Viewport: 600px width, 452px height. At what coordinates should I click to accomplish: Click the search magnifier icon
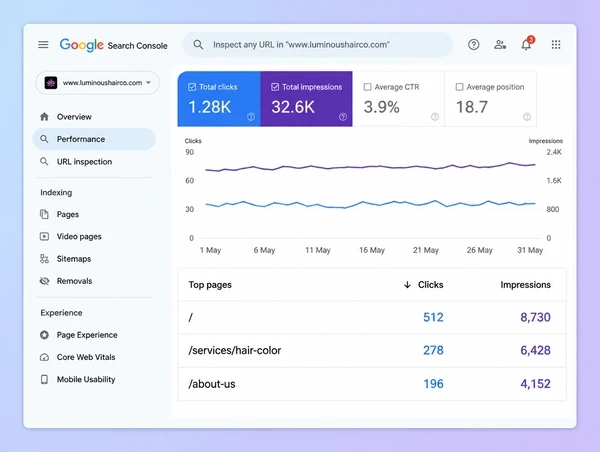point(198,45)
